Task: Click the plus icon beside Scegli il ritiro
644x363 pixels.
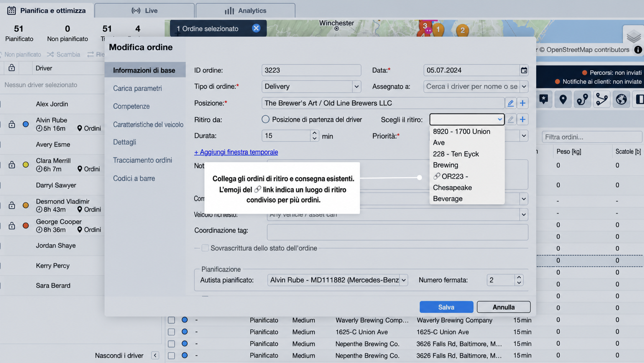Action: [523, 119]
